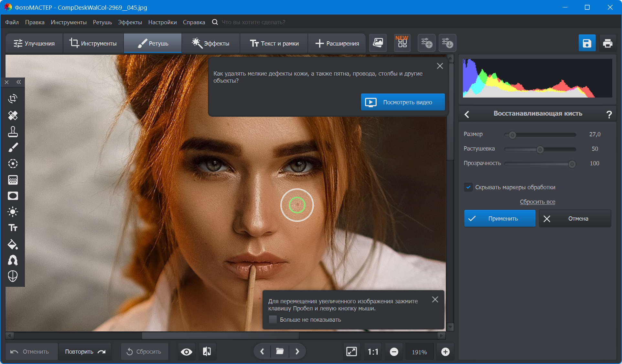Screen dimensions: 622x364
Task: Open the Эффекты menu in menu bar
Action: 130,22
